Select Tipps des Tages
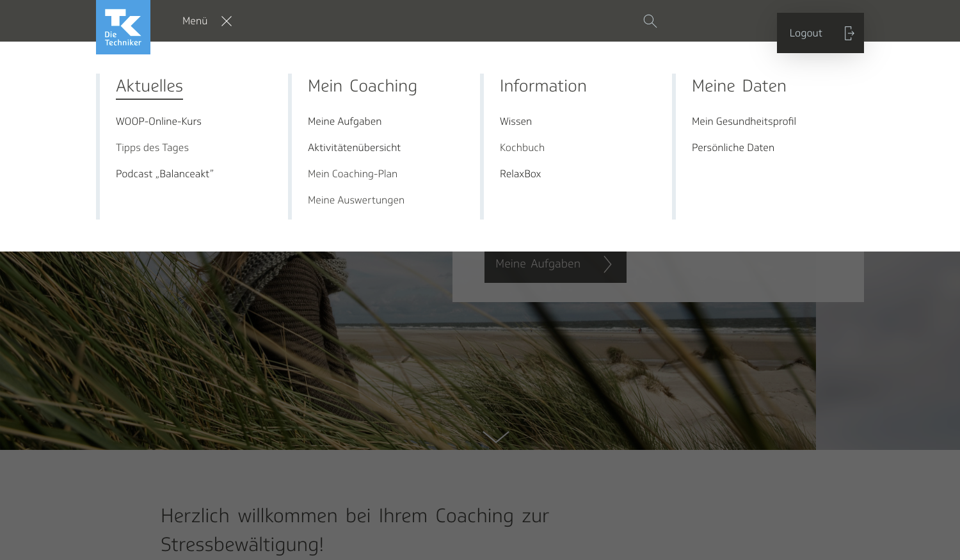The height and width of the screenshot is (560, 960). [152, 148]
